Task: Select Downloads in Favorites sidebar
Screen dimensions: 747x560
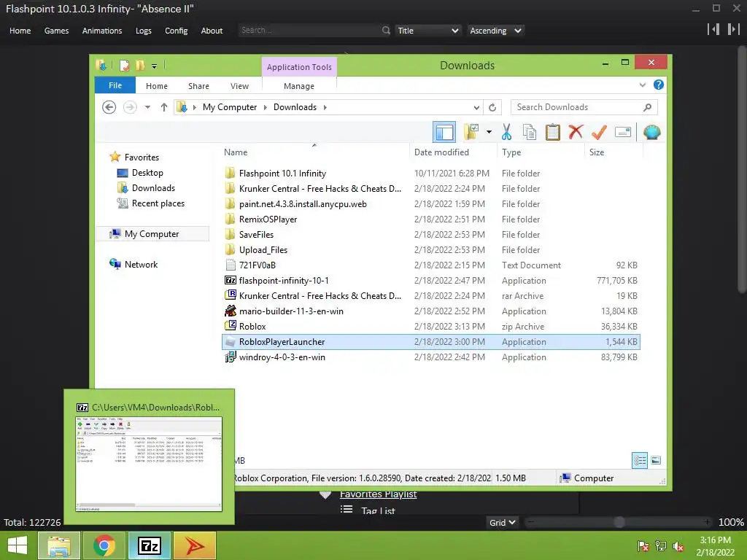Action: (x=153, y=188)
